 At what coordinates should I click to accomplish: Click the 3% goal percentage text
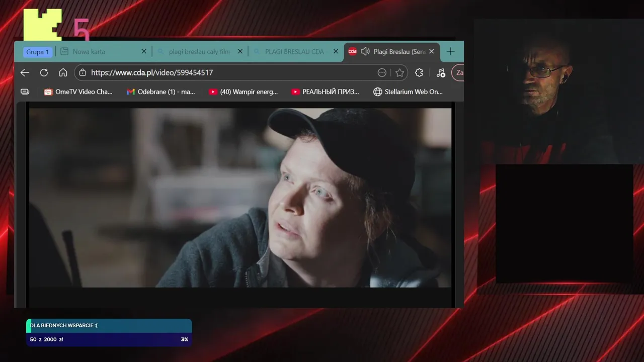pos(185,339)
